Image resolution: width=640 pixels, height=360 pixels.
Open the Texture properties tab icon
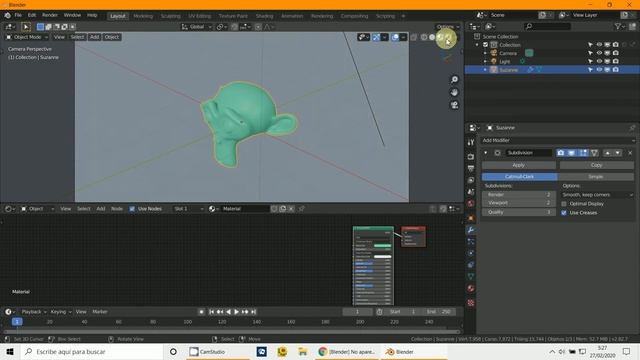[x=471, y=303]
